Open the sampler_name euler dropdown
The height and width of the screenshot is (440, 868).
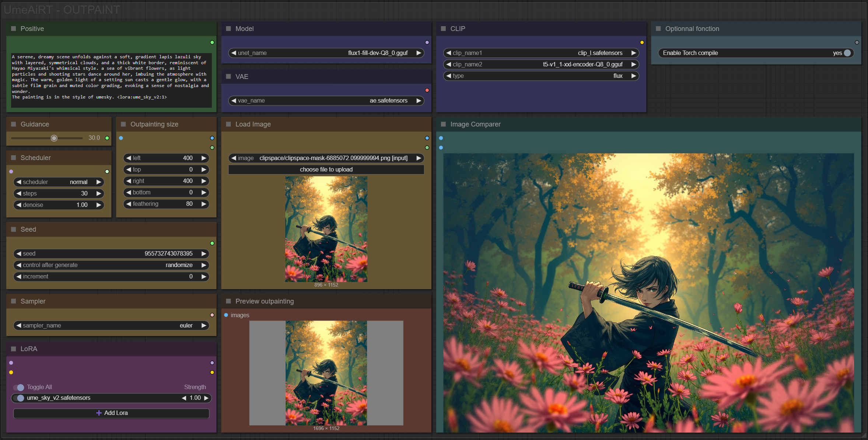click(x=111, y=326)
